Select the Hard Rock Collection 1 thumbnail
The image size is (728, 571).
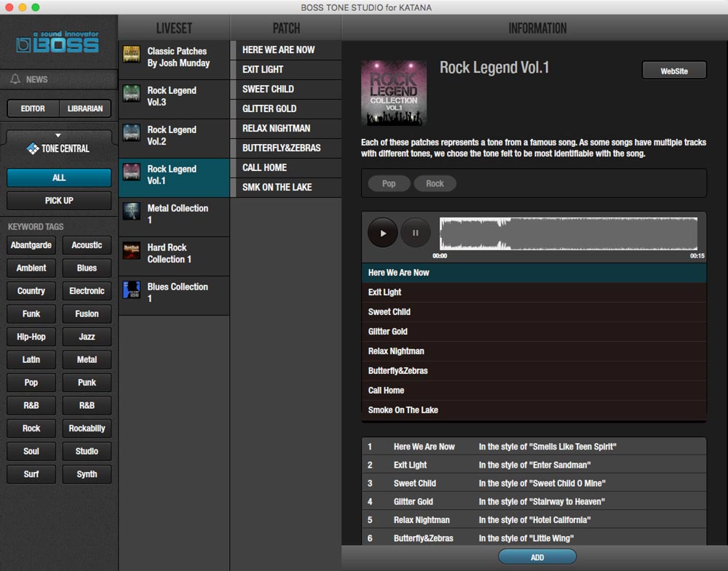[x=131, y=250]
